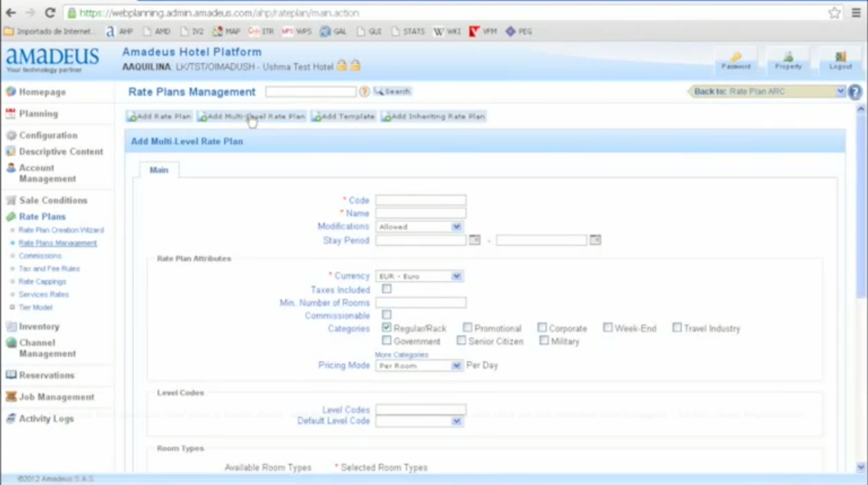
Task: Click the Password key icon
Action: (x=736, y=60)
